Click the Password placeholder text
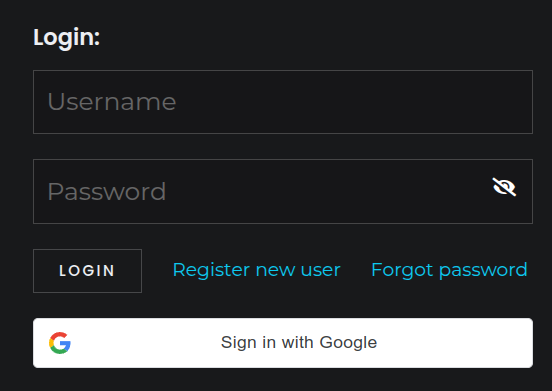This screenshot has width=552, height=391. pos(107,192)
